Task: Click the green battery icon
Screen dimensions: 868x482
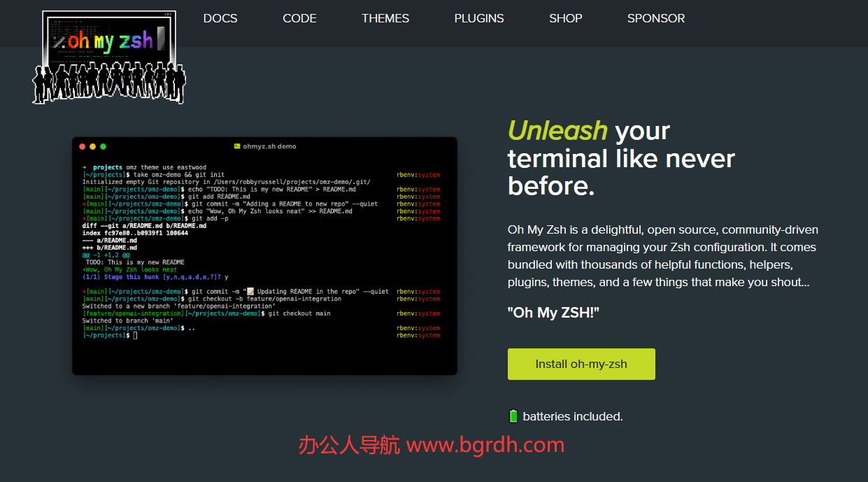Action: point(513,416)
